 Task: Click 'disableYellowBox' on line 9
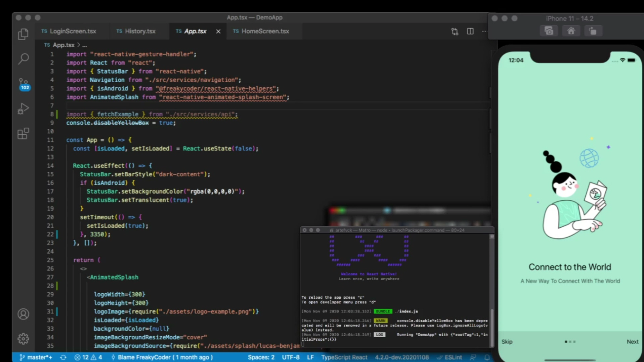point(121,123)
